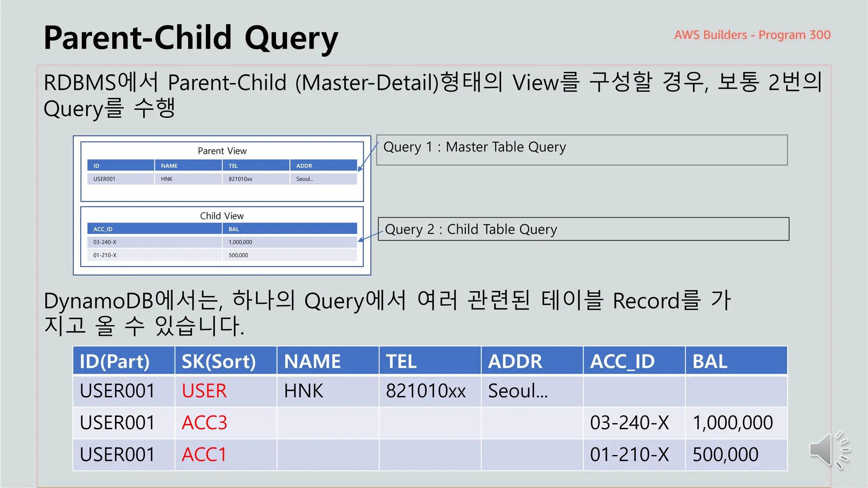
Task: Click the 03-240-X cell in Child View
Action: pyautogui.click(x=155, y=242)
